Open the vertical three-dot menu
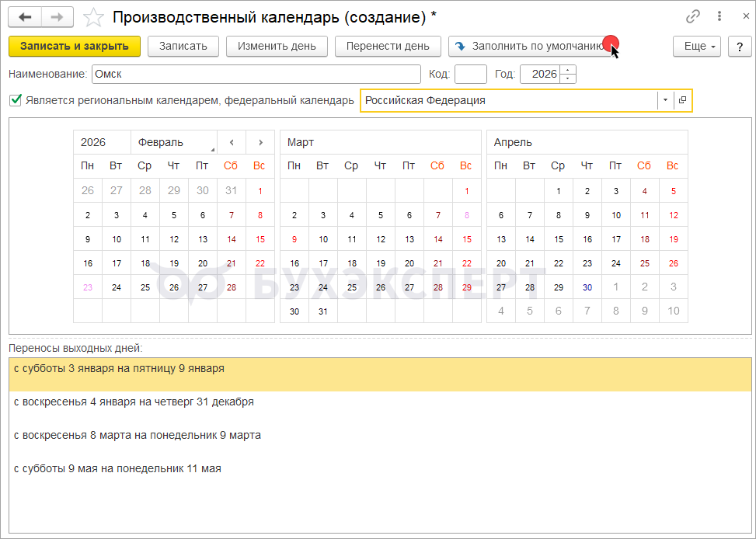Viewport: 756px width, 539px height. (x=719, y=16)
